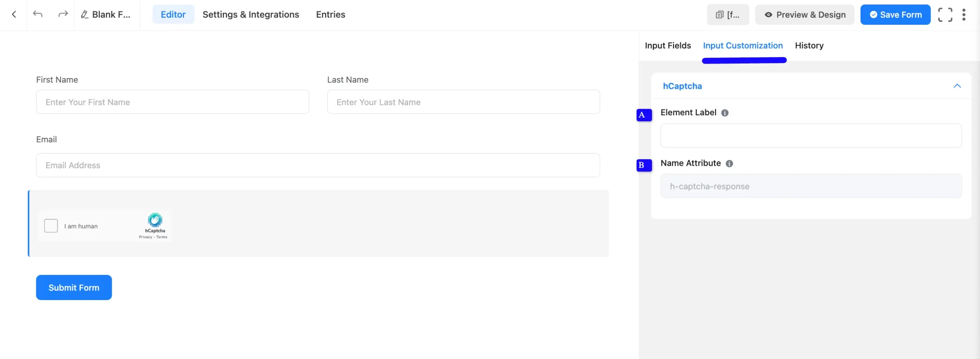Click the shortcode copy icon button
Screen dimensions: 980x359
728,15
